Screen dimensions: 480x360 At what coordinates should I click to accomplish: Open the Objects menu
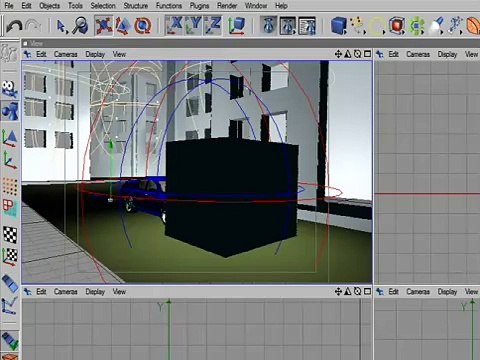pyautogui.click(x=49, y=6)
